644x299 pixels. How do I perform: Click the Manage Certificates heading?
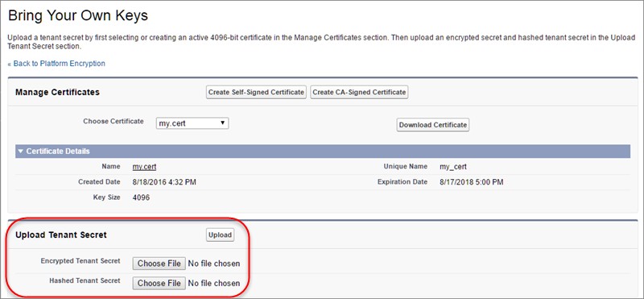57,92
